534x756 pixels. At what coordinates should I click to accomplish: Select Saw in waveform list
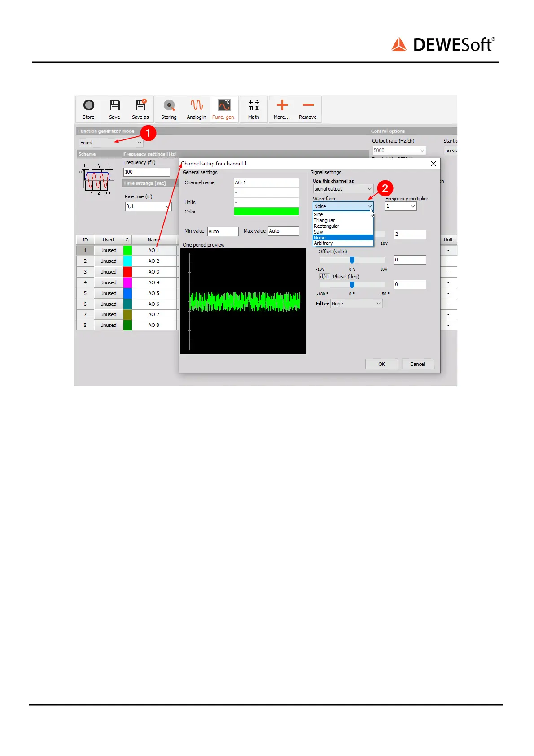pyautogui.click(x=343, y=232)
